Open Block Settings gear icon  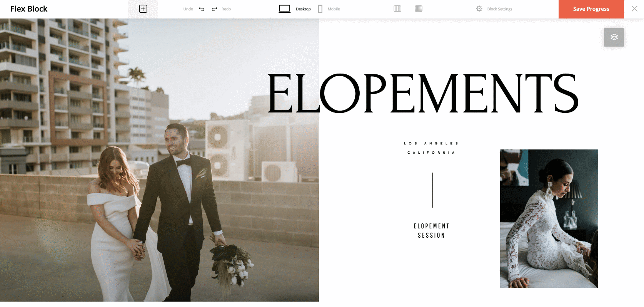point(479,8)
